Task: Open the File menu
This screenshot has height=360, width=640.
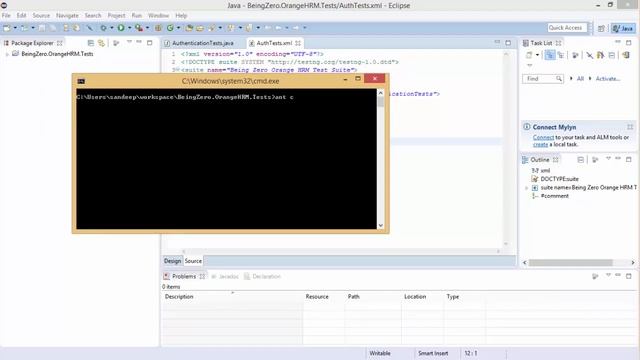Action: click(6, 16)
